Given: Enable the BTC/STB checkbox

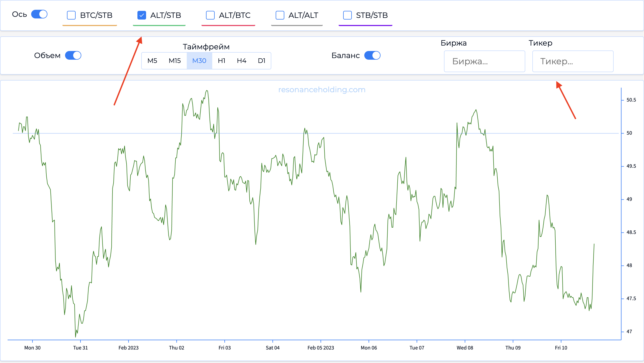Looking at the screenshot, I should pyautogui.click(x=71, y=15).
